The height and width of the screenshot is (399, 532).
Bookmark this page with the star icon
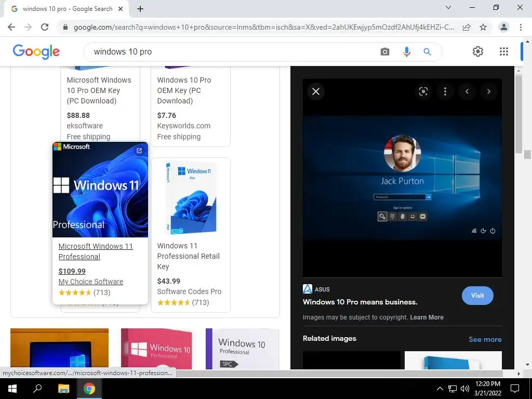point(483,27)
